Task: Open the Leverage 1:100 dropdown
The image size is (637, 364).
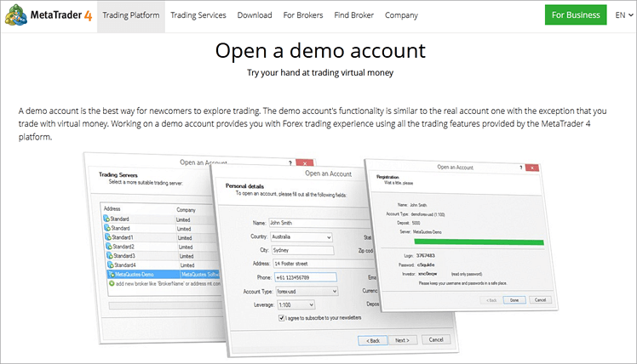Action: point(299,304)
